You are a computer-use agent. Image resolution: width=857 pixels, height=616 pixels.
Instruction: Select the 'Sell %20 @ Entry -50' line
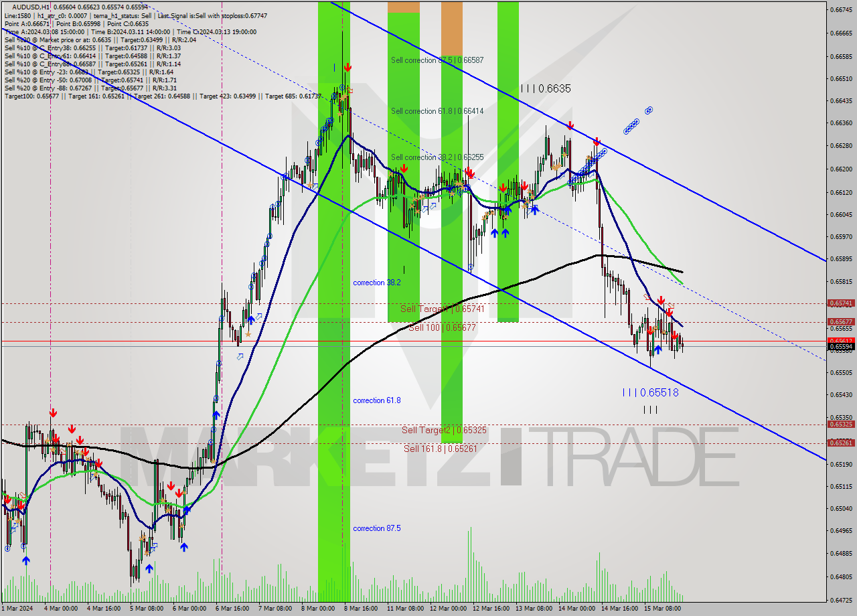[x=90, y=80]
